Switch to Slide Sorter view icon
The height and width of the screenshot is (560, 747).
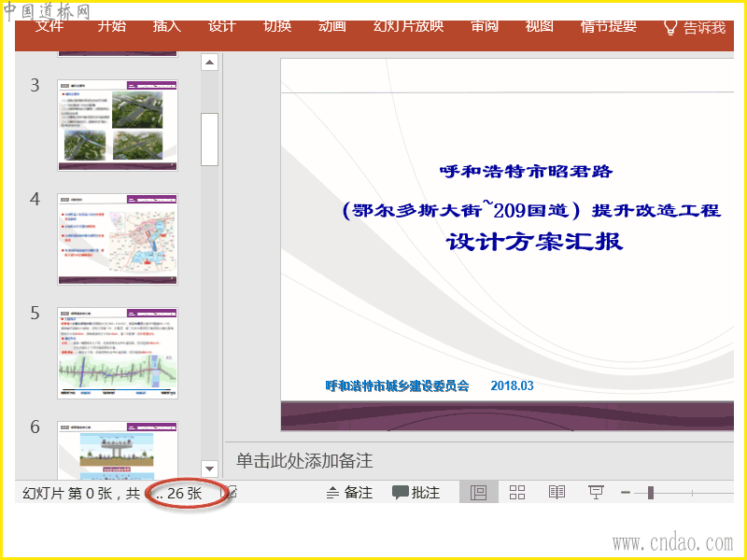517,493
